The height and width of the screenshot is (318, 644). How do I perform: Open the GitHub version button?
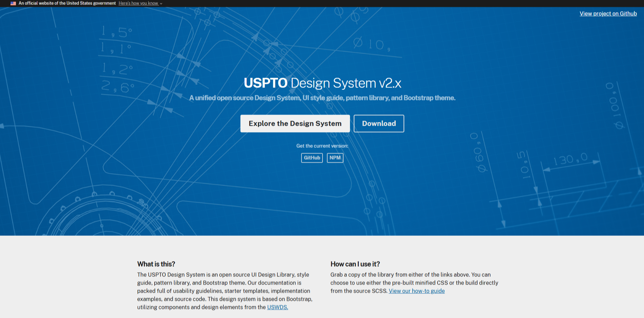312,158
